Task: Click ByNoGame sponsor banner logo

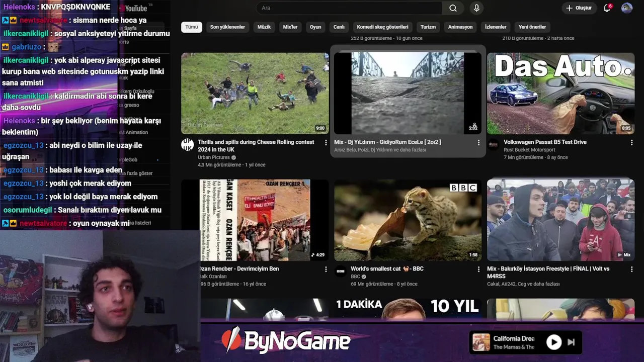Action: (286, 341)
